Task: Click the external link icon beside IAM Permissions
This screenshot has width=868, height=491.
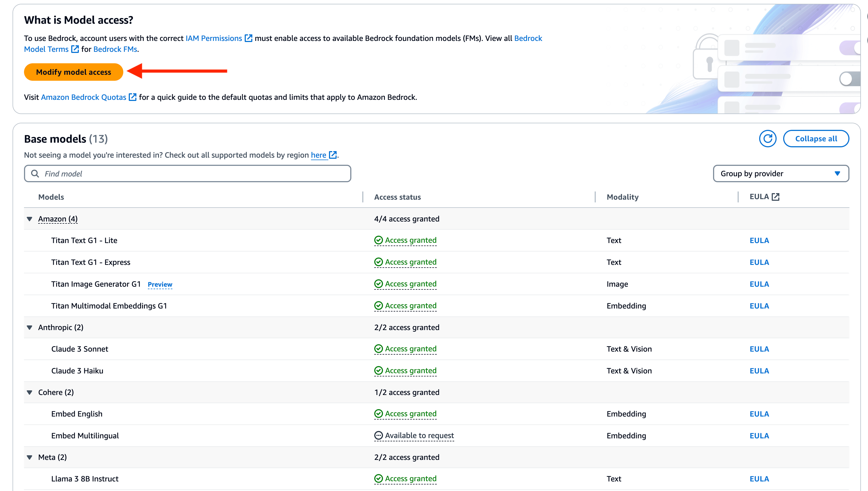Action: point(248,38)
